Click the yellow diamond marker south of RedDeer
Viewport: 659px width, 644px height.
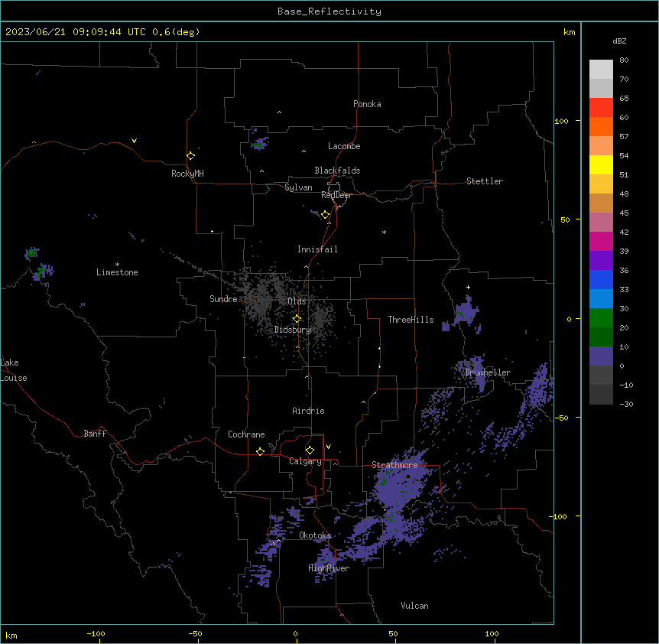[325, 215]
